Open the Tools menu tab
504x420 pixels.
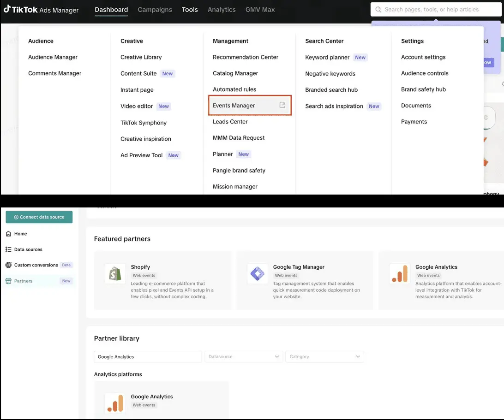click(x=190, y=10)
